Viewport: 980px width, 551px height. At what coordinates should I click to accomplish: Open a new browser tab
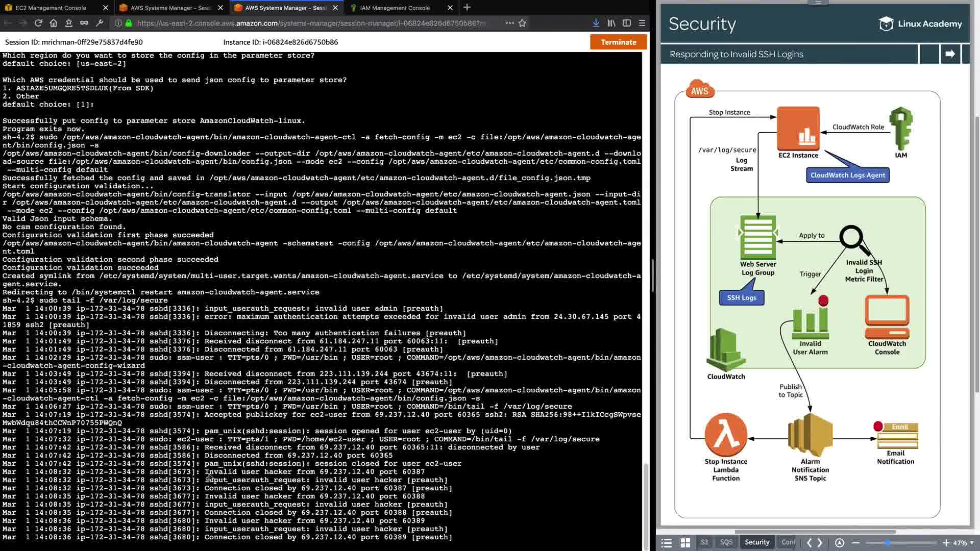(467, 8)
